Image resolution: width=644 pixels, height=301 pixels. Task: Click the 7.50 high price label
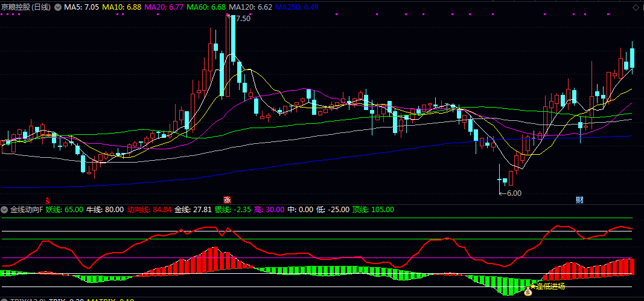click(x=243, y=19)
